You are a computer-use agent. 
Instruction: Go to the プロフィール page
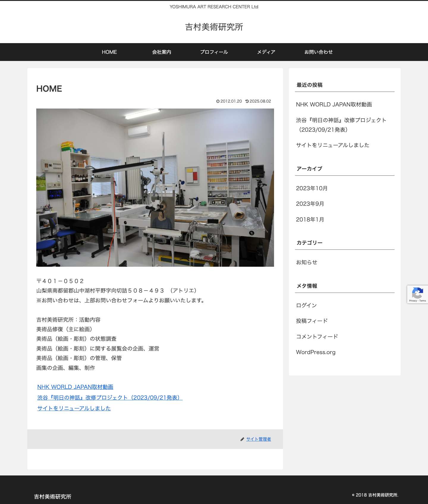tap(214, 52)
